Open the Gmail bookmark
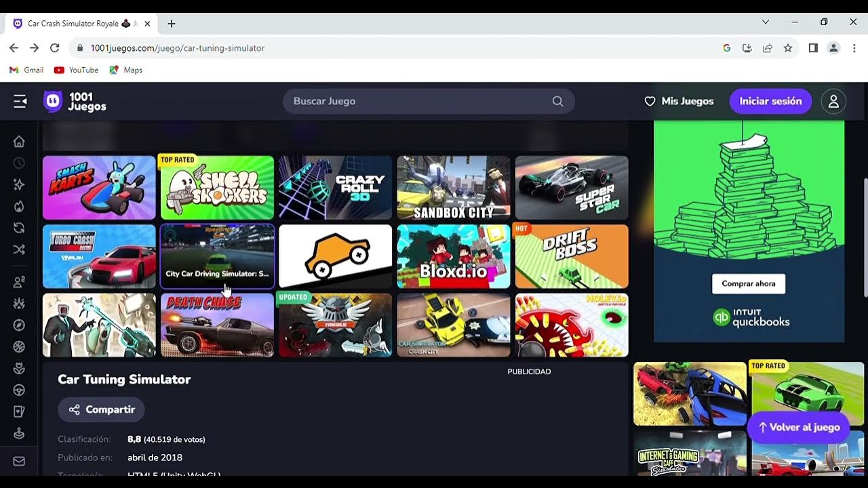This screenshot has height=488, width=868. [x=26, y=70]
